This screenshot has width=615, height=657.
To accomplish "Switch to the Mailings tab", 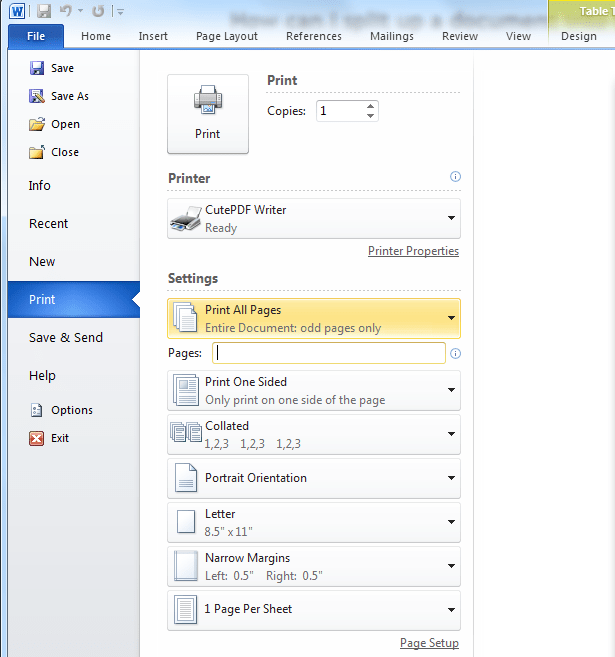I will pos(392,36).
